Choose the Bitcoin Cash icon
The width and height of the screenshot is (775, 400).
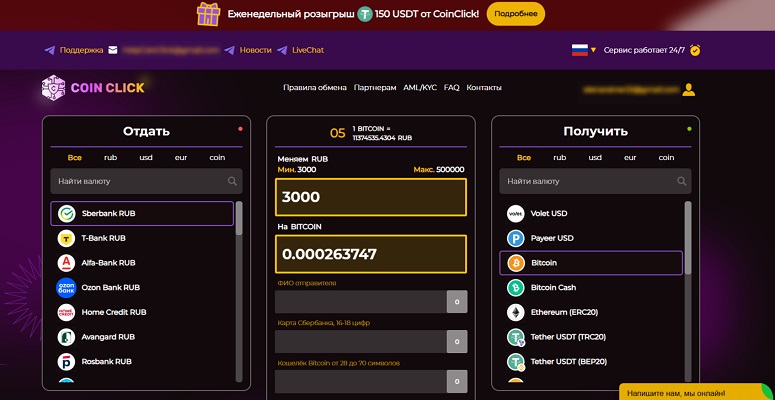point(516,288)
